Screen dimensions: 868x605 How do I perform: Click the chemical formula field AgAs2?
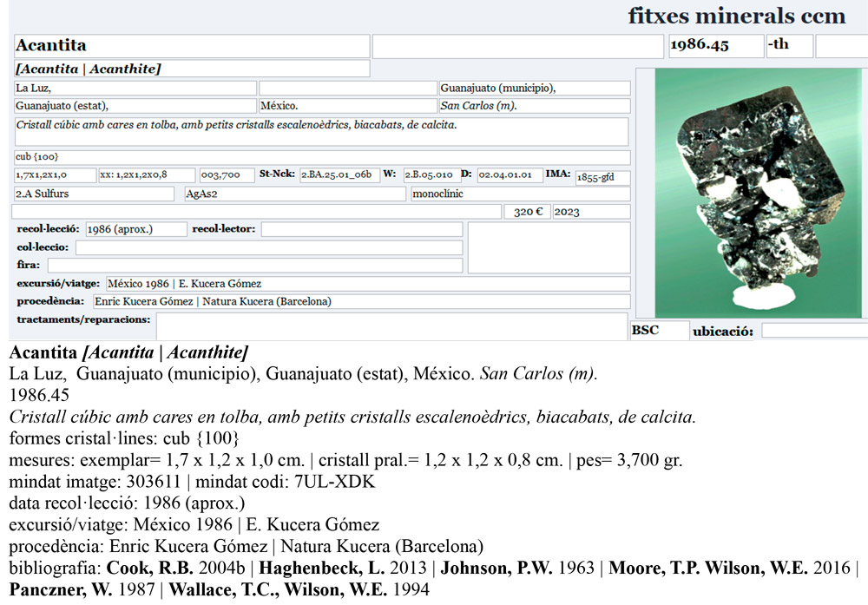294,194
